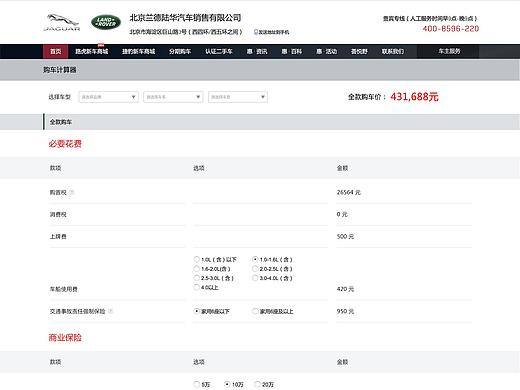Click the 必要花费 section heading
Viewport: 520px width, 390px height.
point(65,144)
